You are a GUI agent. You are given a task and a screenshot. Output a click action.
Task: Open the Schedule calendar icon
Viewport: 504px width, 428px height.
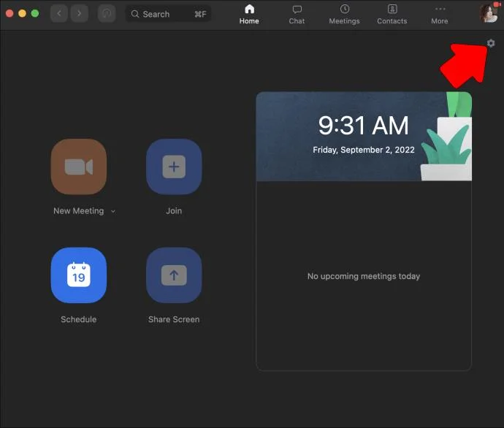tap(79, 275)
